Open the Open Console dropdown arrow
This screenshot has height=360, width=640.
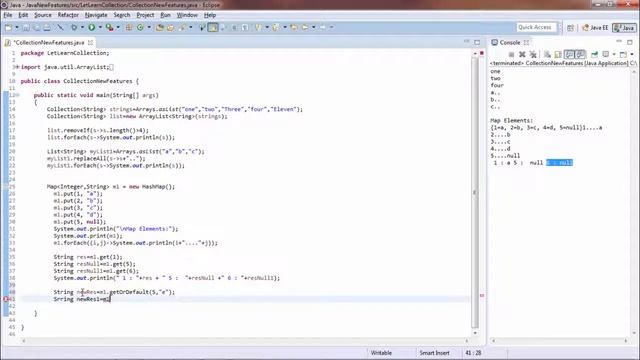coord(632,54)
